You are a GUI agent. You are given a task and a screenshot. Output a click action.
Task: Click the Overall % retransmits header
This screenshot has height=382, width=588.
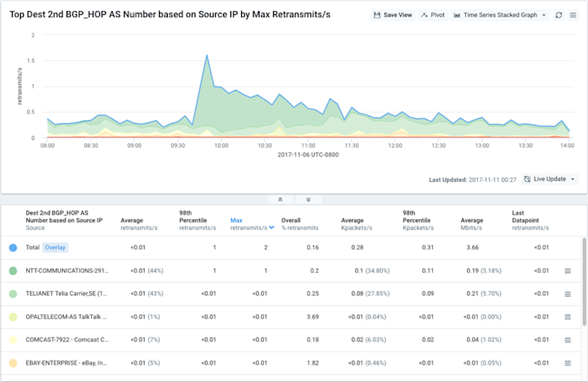(x=300, y=224)
